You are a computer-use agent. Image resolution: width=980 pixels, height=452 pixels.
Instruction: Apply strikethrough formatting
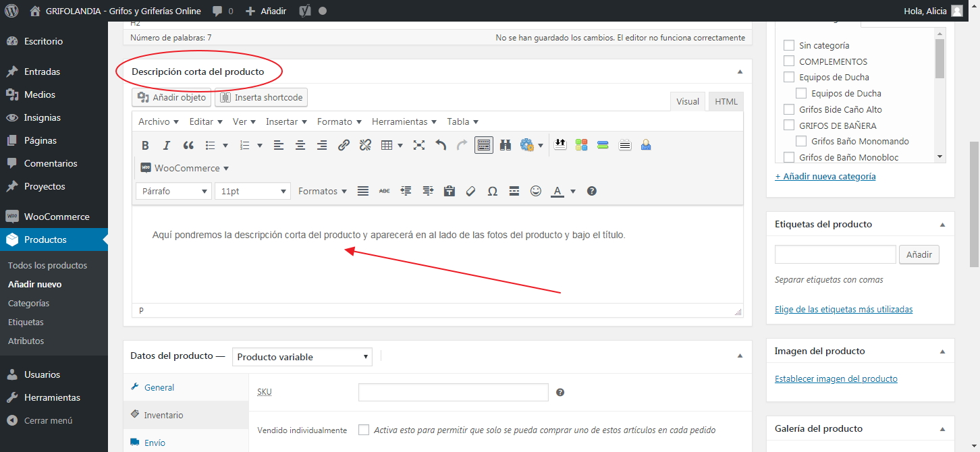[385, 191]
